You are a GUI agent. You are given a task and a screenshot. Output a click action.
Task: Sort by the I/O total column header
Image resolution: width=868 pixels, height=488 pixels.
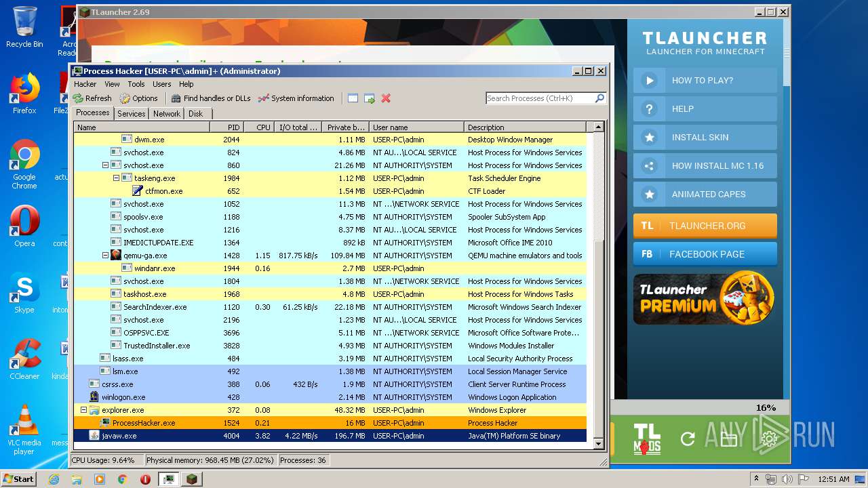298,127
